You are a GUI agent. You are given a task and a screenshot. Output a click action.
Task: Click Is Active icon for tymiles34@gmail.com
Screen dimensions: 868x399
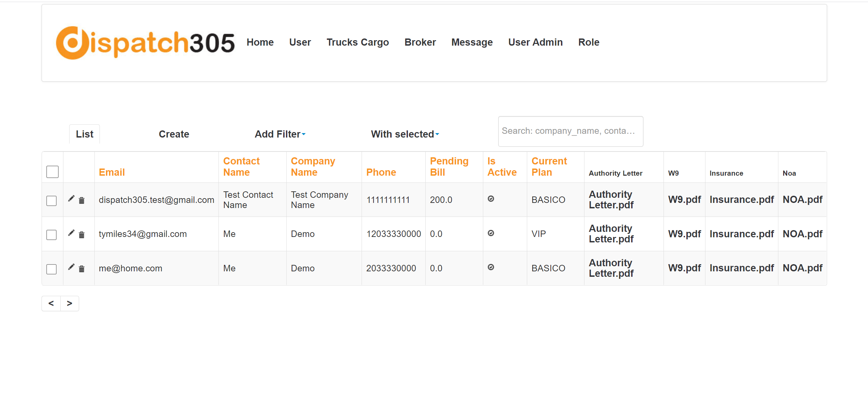point(491,233)
